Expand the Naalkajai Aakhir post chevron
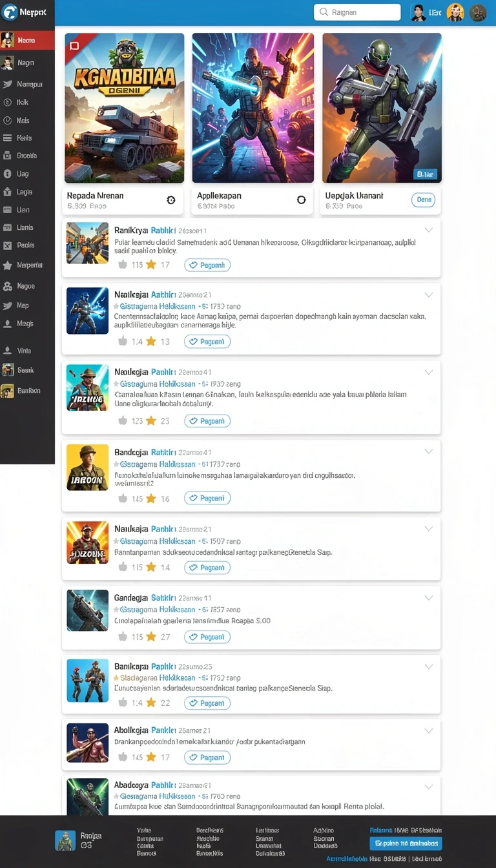 click(x=428, y=294)
